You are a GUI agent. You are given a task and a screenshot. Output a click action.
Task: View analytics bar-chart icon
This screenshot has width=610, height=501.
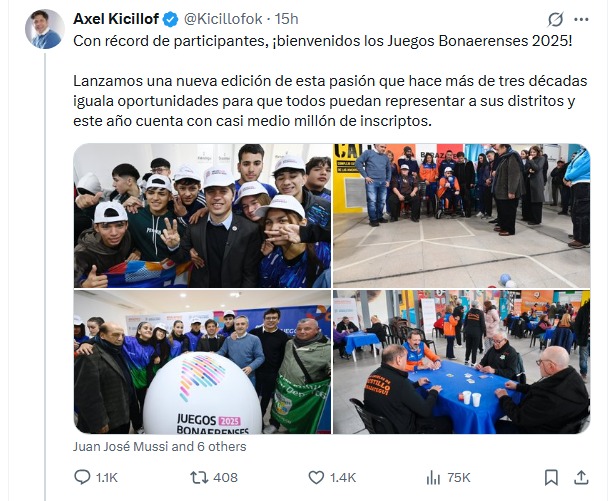[x=433, y=477]
